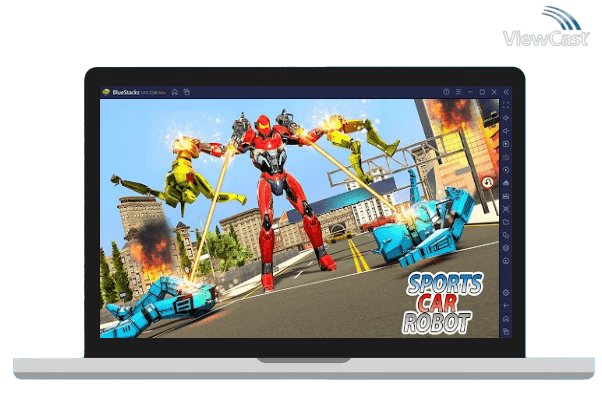Open the settings gear icon in sidebar
Screen dimensions: 602x414
[506, 293]
